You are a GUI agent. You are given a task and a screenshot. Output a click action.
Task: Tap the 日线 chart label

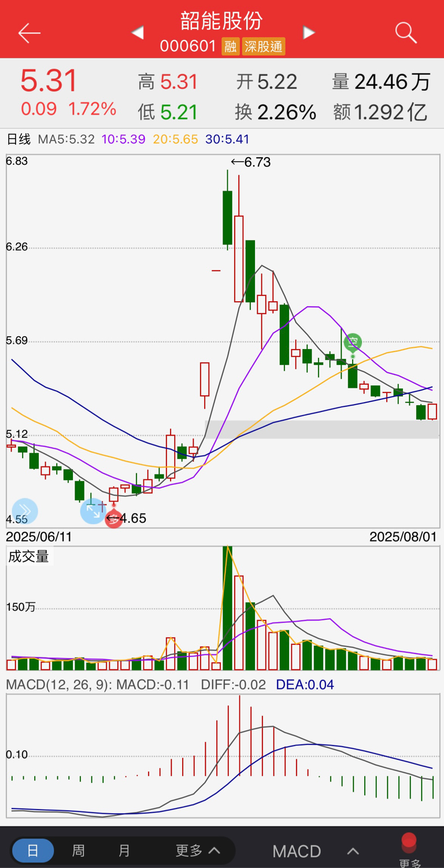[18, 139]
